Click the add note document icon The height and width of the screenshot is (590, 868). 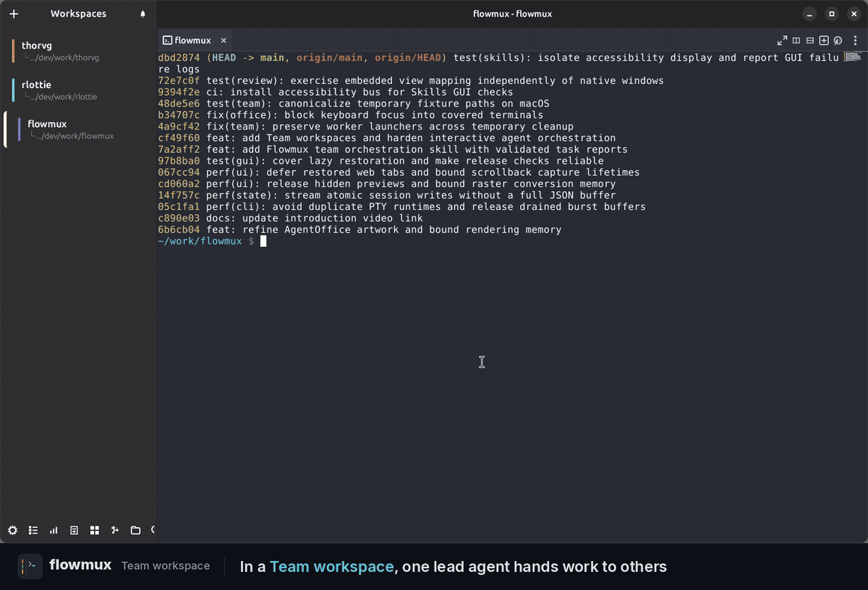click(x=74, y=531)
